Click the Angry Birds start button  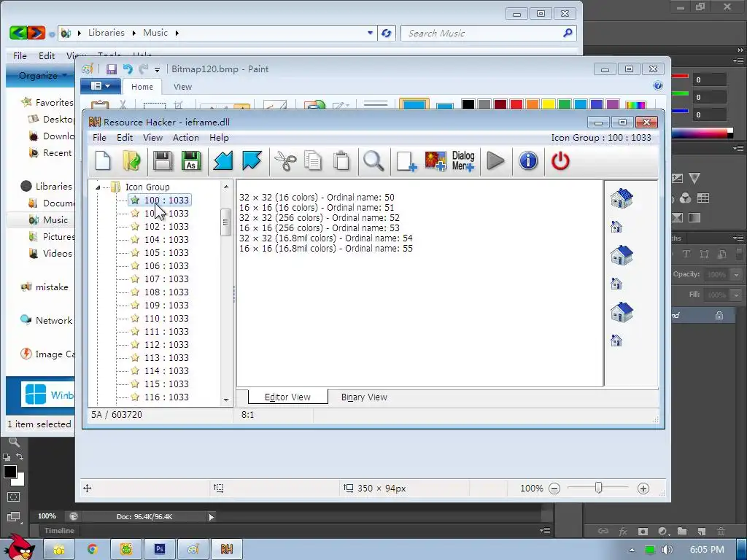(18, 547)
